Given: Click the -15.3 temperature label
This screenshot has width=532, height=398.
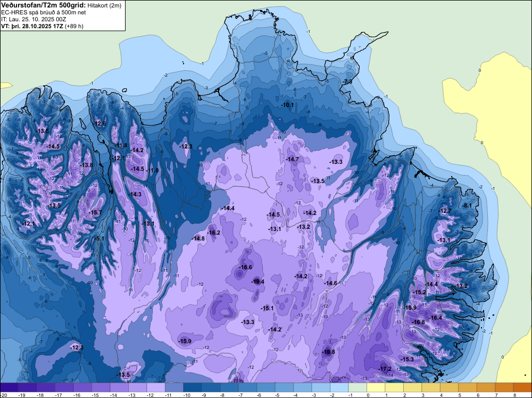Looking at the screenshot, I should point(407,359).
